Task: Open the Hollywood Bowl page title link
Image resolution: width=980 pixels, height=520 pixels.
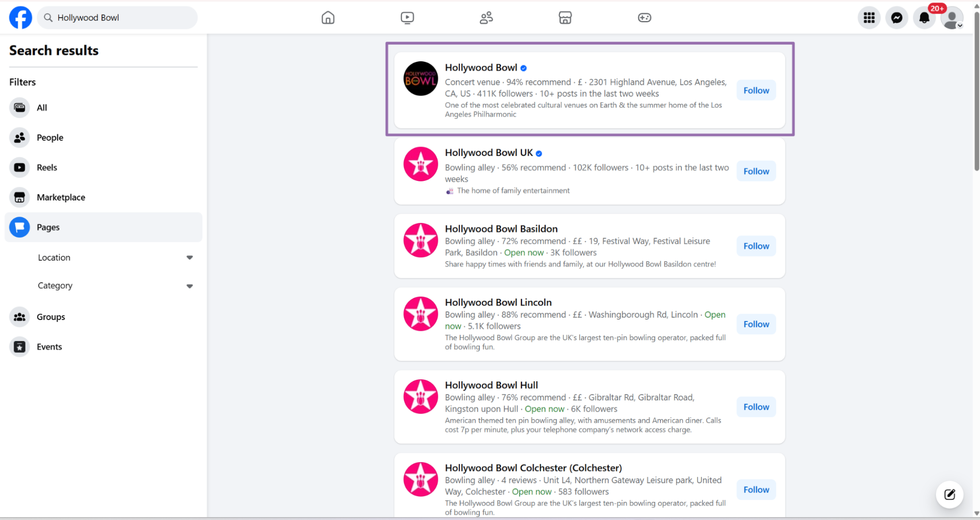Action: click(481, 68)
